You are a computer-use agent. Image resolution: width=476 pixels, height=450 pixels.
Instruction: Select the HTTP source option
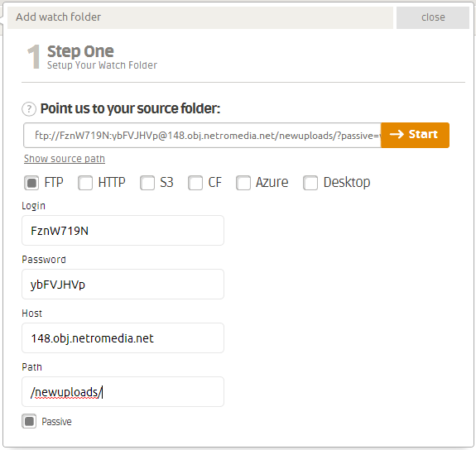click(x=85, y=183)
